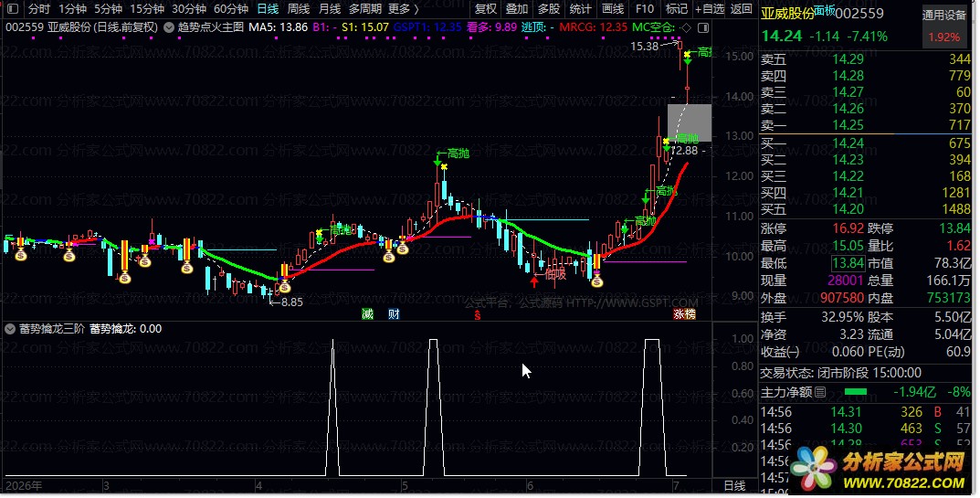Switch to 1分钟 period
The height and width of the screenshot is (498, 980).
pos(72,9)
